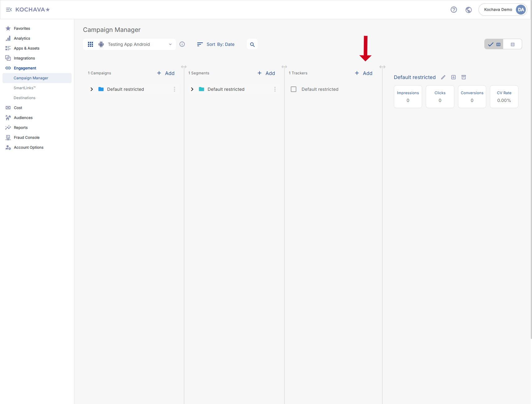Add a new tracker

364,73
